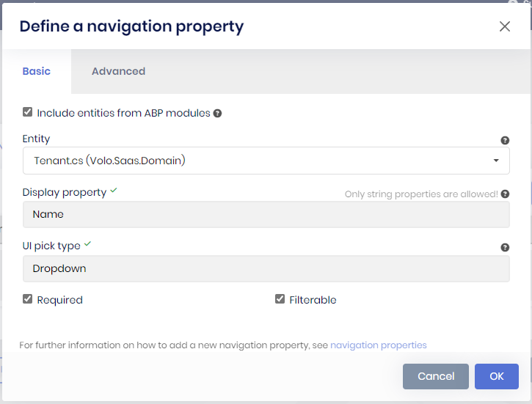This screenshot has width=532, height=404.
Task: Click help icon on UI pick type row
Action: click(505, 248)
